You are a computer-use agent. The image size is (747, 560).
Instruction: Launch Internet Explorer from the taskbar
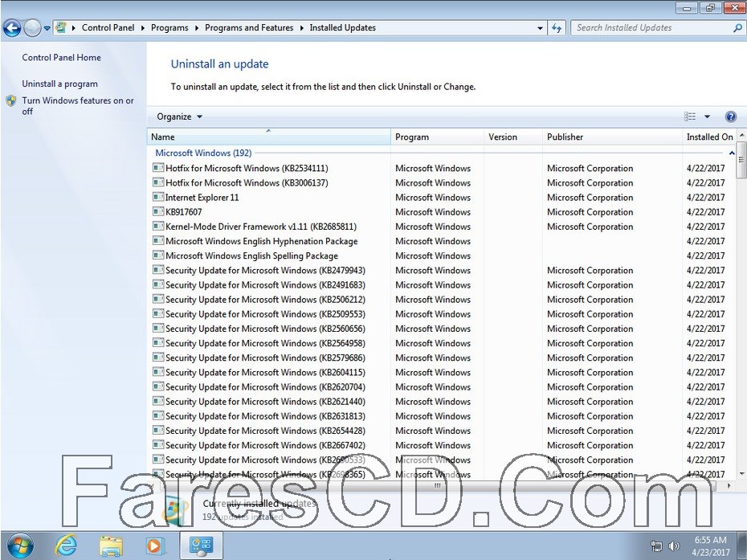(66, 546)
